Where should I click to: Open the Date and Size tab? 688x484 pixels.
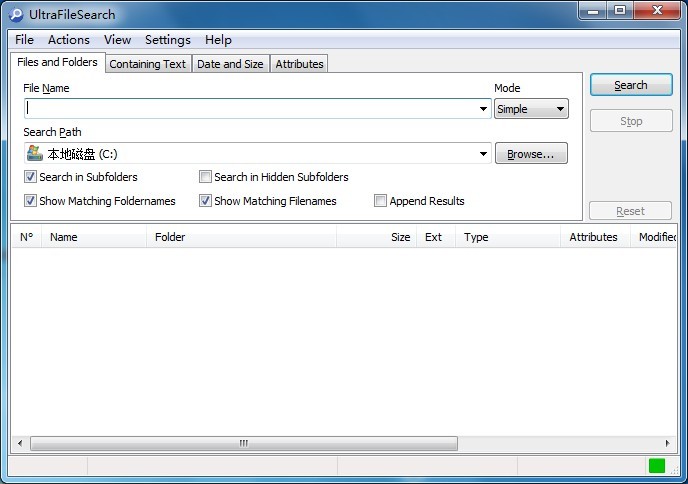230,64
